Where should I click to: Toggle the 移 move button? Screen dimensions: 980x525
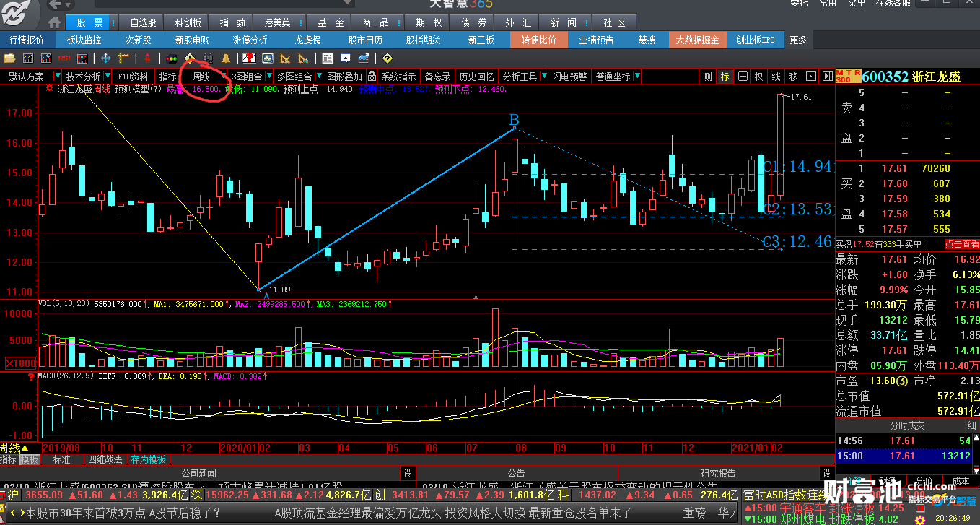click(794, 77)
